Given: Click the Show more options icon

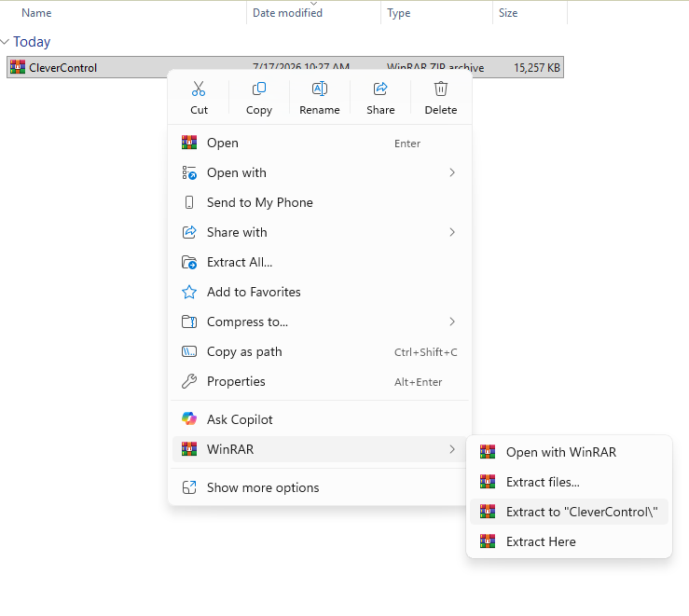Looking at the screenshot, I should pos(189,487).
